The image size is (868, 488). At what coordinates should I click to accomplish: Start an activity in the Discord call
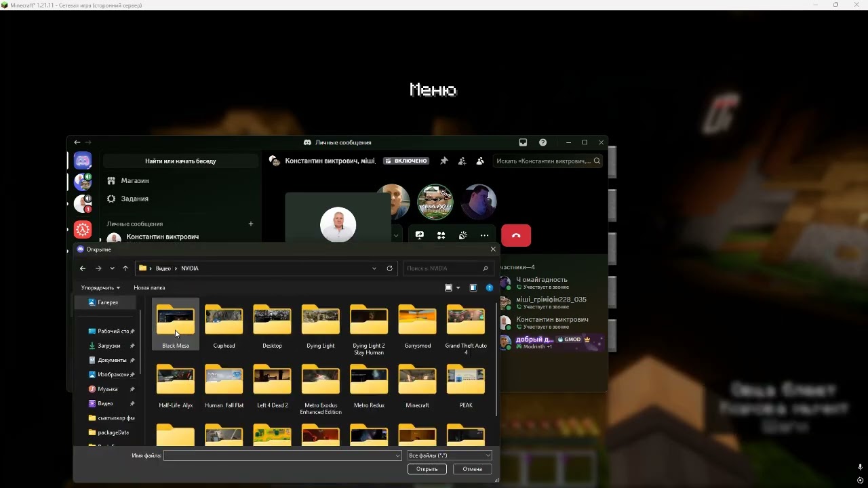(x=441, y=235)
